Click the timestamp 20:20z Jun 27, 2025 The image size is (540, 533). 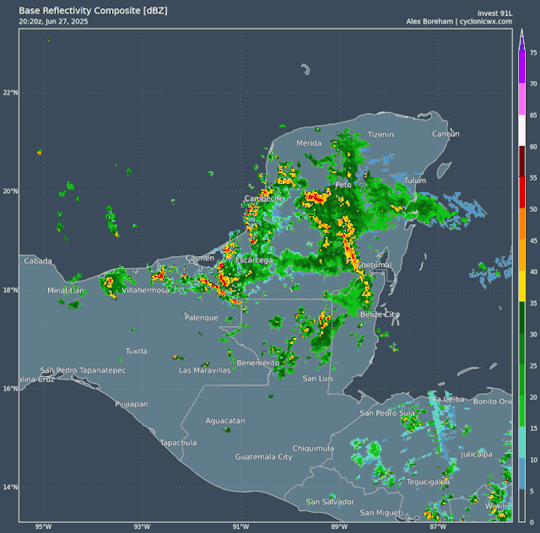(x=53, y=21)
